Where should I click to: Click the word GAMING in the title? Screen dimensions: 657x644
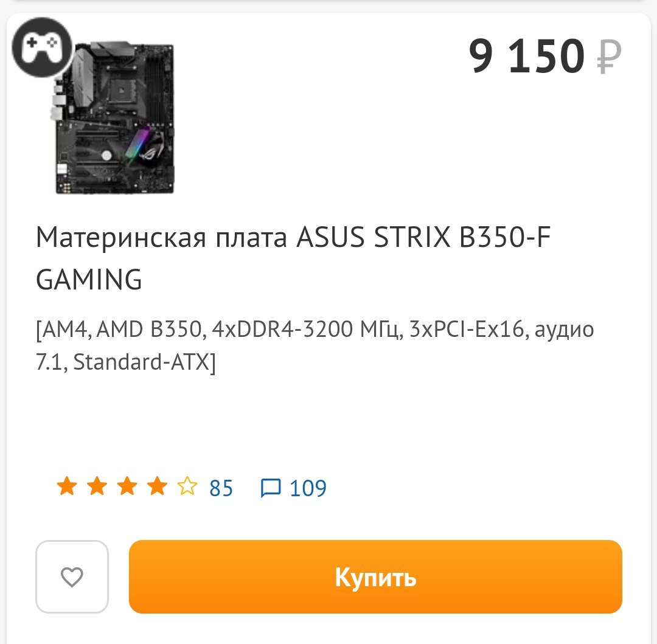pyautogui.click(x=89, y=280)
